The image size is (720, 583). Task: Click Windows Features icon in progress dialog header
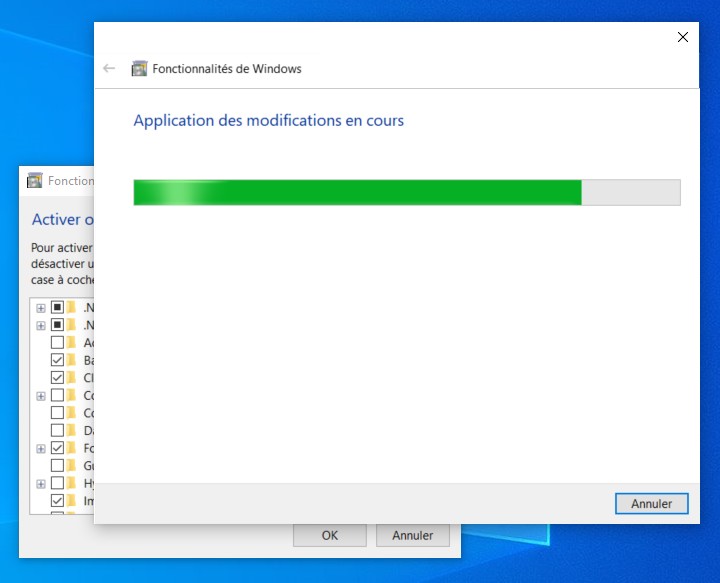[x=139, y=68]
